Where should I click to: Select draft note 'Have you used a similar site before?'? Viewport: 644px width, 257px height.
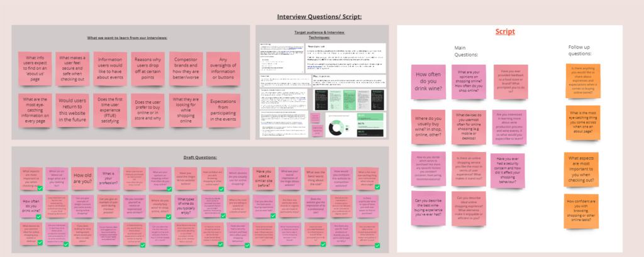pos(264,178)
